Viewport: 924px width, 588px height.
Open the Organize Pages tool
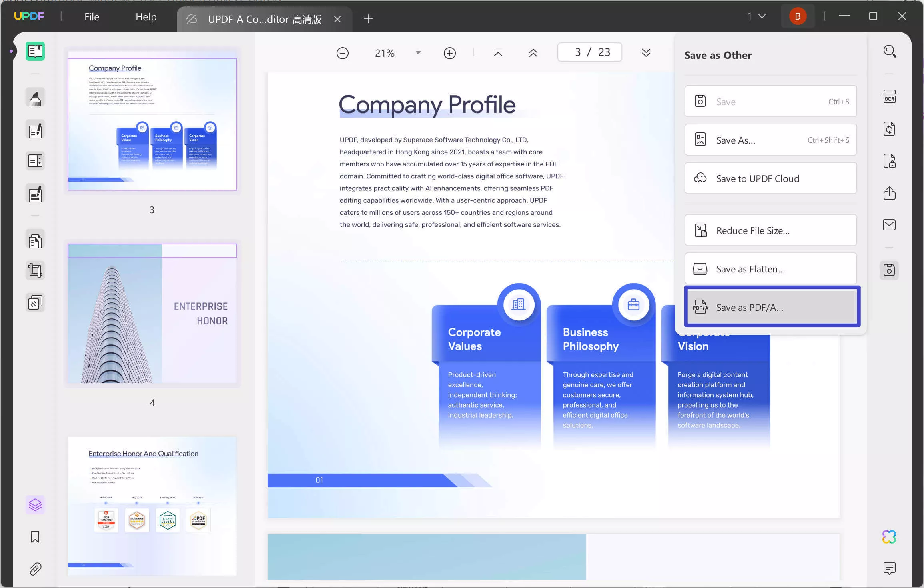point(35,240)
